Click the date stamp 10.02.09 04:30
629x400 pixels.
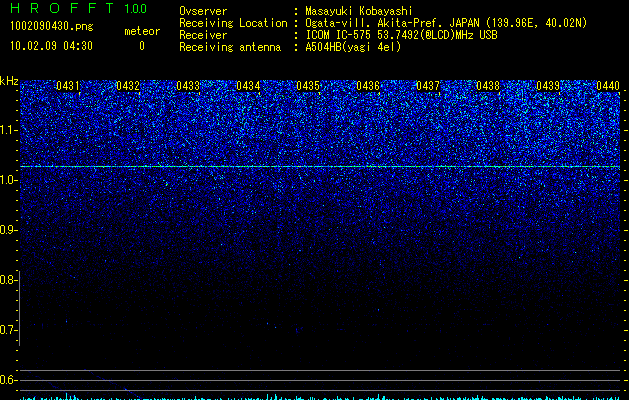(51, 46)
